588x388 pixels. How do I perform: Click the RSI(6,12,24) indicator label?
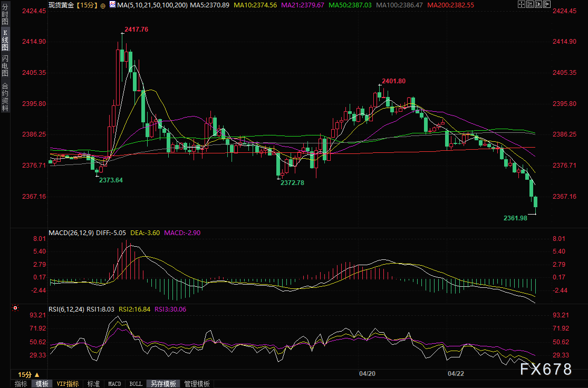pos(66,309)
